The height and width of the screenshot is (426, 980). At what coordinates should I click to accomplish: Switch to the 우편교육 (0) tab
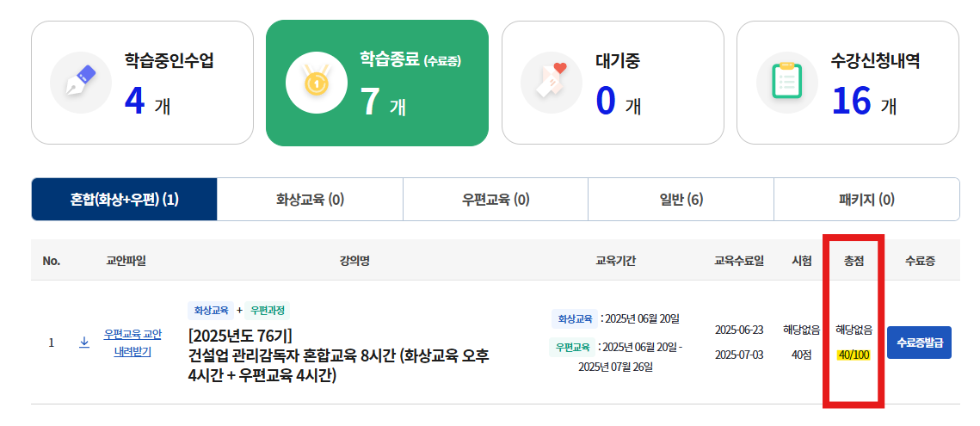pos(496,200)
